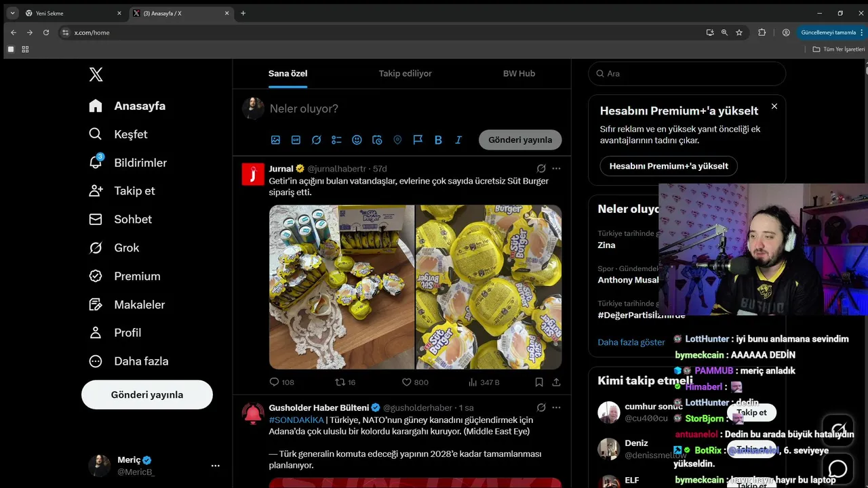Open Gusholder Haber Bülteni profile name

[x=319, y=407]
